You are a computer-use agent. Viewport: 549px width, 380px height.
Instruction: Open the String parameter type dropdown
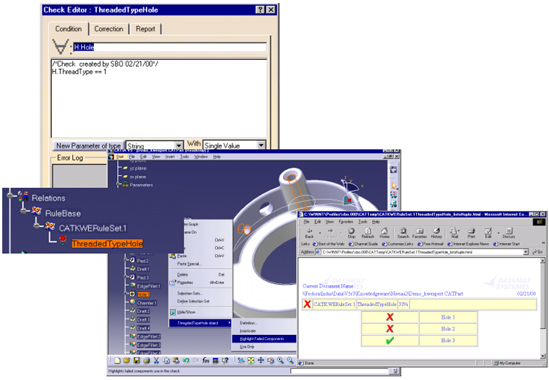click(x=179, y=145)
